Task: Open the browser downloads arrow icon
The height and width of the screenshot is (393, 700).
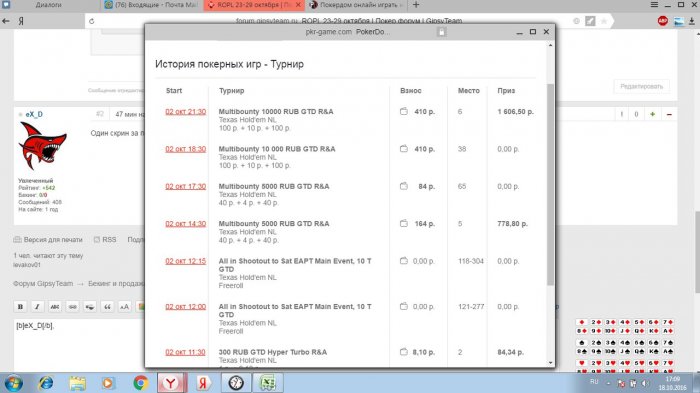Action: 692,21
